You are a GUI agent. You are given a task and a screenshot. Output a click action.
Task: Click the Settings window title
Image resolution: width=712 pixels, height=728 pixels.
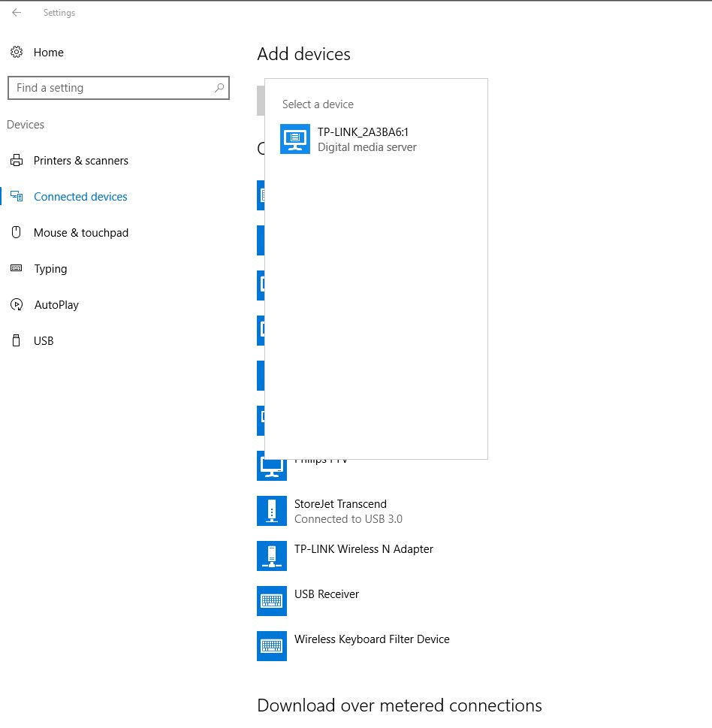[x=59, y=13]
